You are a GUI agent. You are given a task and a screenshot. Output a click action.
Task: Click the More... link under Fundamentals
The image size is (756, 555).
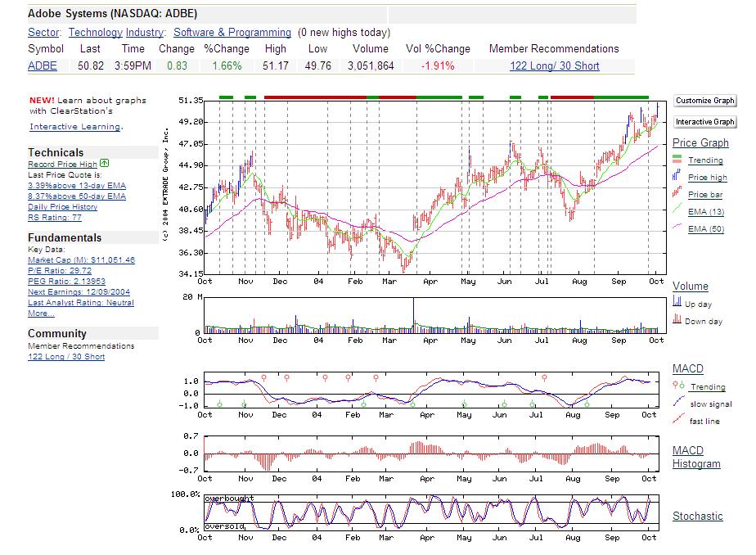pyautogui.click(x=41, y=313)
